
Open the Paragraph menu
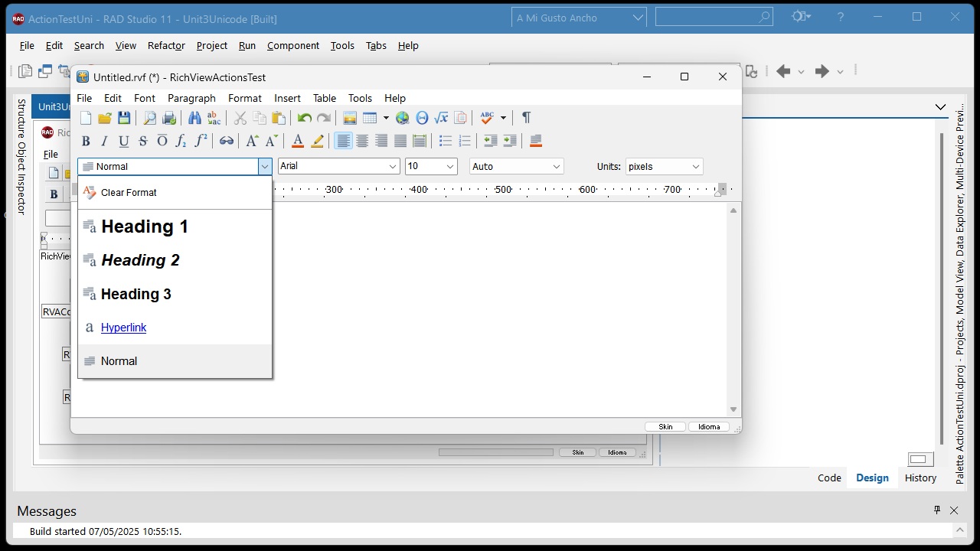191,98
